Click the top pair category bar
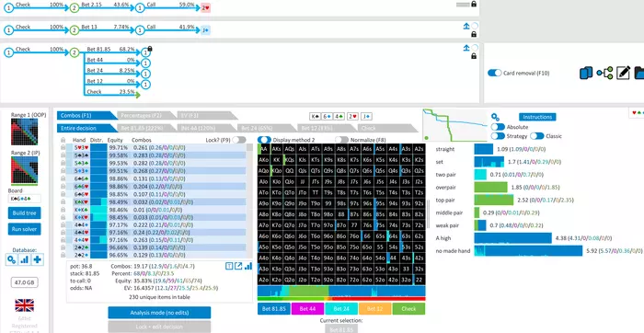This screenshot has width=644, height=333. point(494,200)
